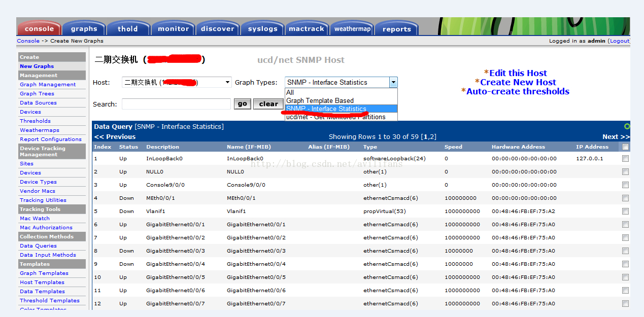644x317 pixels.
Task: Toggle the select-all header checkbox
Action: pos(625,147)
